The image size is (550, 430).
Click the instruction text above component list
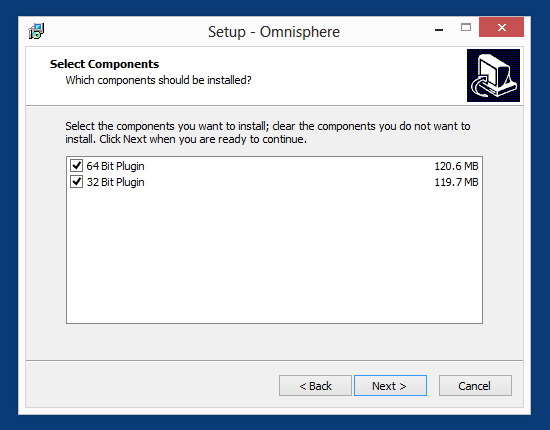[x=268, y=133]
